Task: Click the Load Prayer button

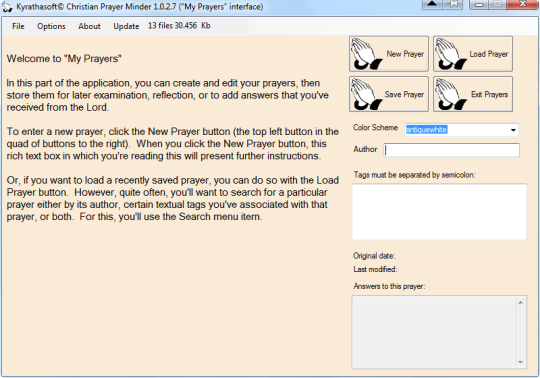Action: [x=473, y=54]
